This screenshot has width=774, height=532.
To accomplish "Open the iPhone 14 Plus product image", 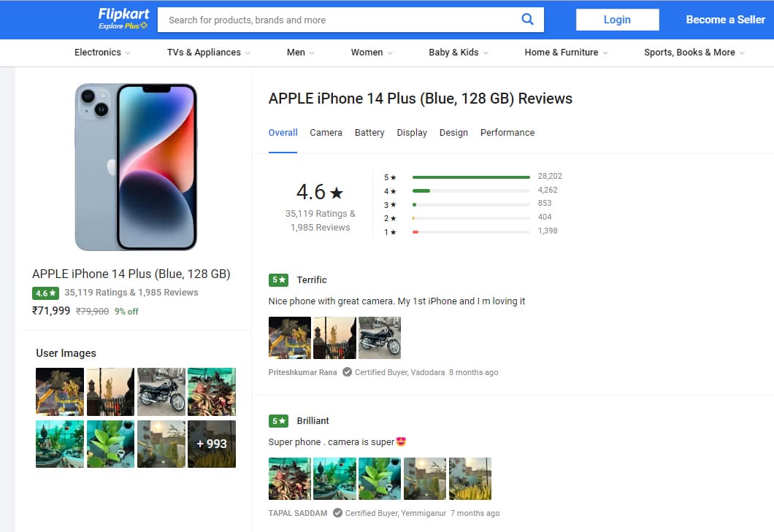I will click(136, 167).
